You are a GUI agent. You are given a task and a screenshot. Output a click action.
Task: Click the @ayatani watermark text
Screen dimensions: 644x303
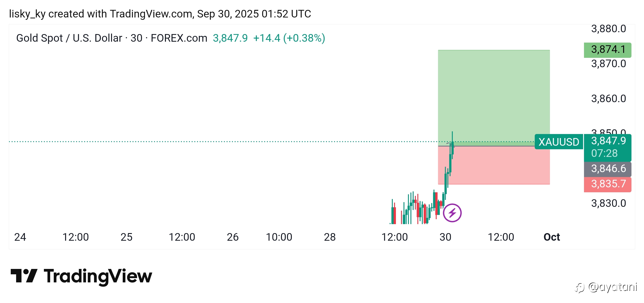612,287
